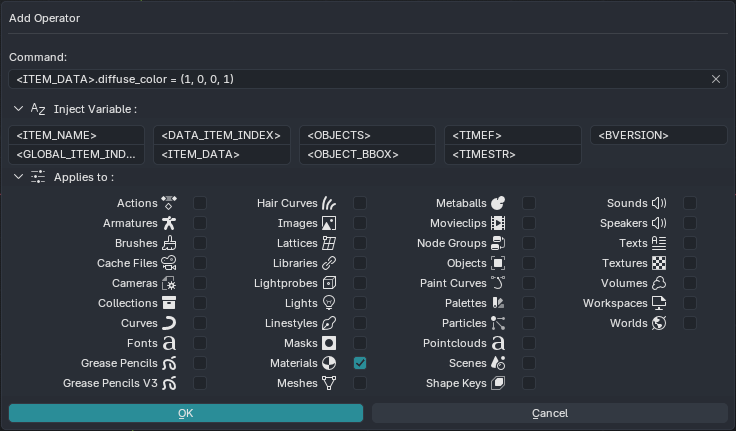The height and width of the screenshot is (431, 736).
Task: Insert the <ITEM_NAME> variable
Action: pyautogui.click(x=80, y=135)
